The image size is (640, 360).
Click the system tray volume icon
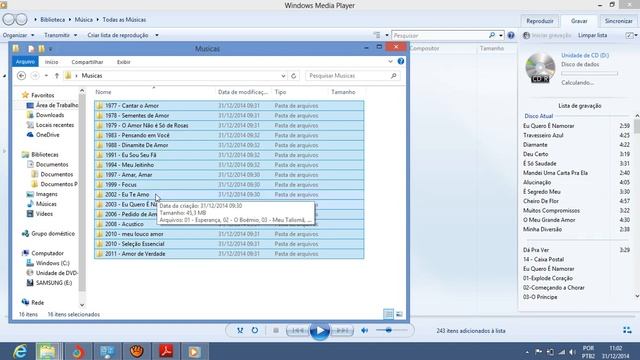pos(572,352)
